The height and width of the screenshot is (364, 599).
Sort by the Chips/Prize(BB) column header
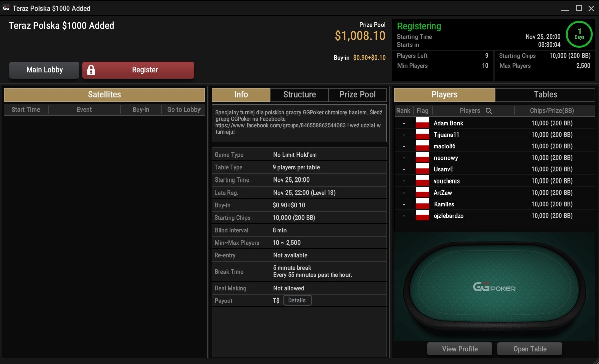coord(551,111)
